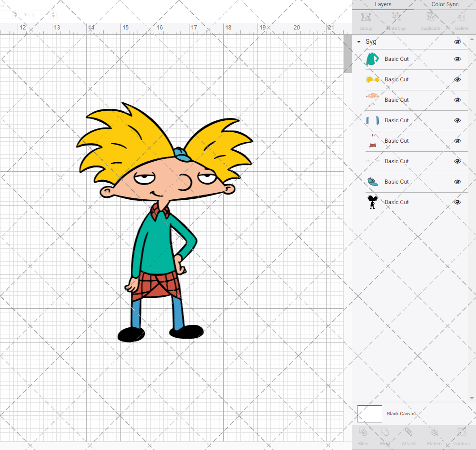Switch to the Color Sync tab
This screenshot has width=476, height=450.
coord(445,4)
